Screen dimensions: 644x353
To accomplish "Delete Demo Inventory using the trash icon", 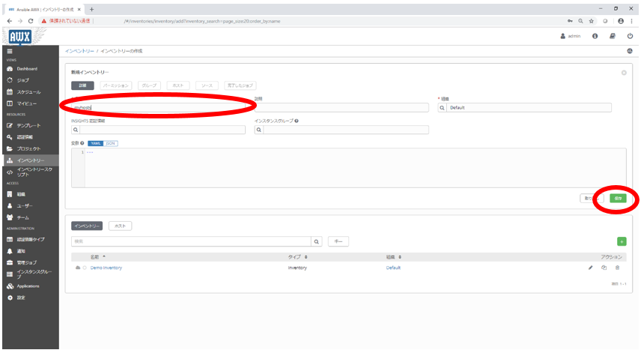I will [617, 268].
